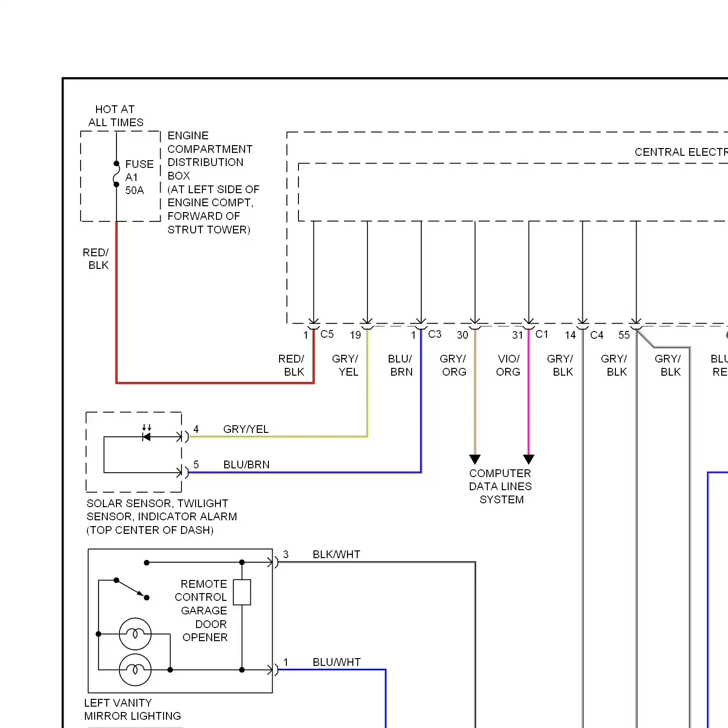Click the BLU/WHT wire label
This screenshot has height=728, width=728.
tap(337, 662)
